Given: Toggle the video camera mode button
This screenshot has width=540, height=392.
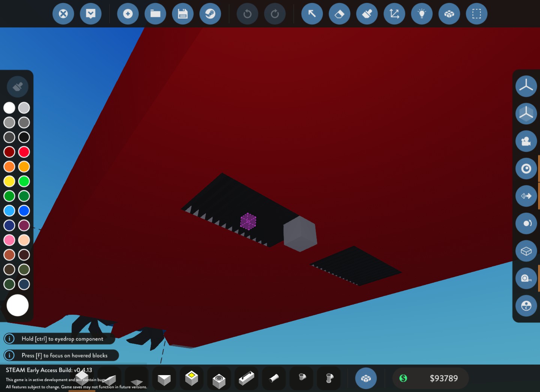Looking at the screenshot, I should 526,141.
